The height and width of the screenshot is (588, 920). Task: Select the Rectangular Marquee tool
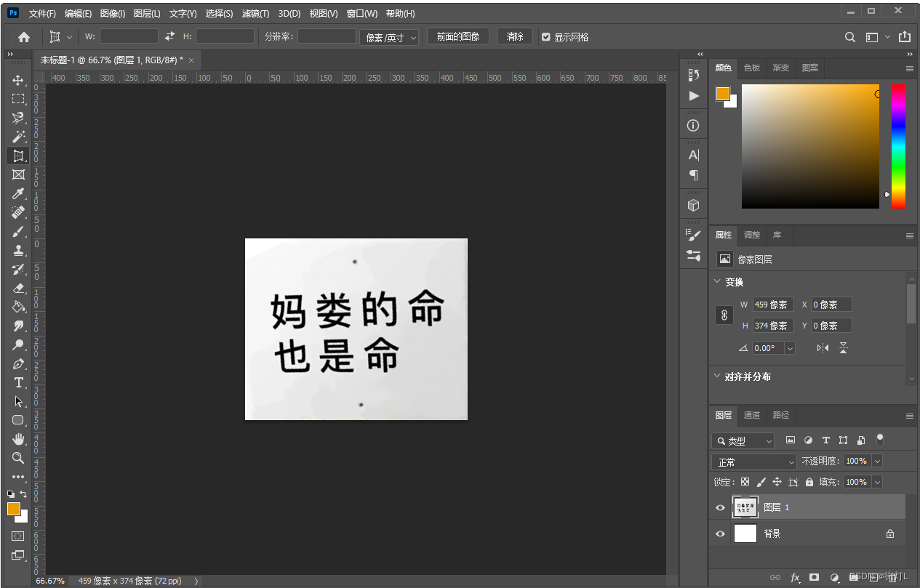pos(18,99)
